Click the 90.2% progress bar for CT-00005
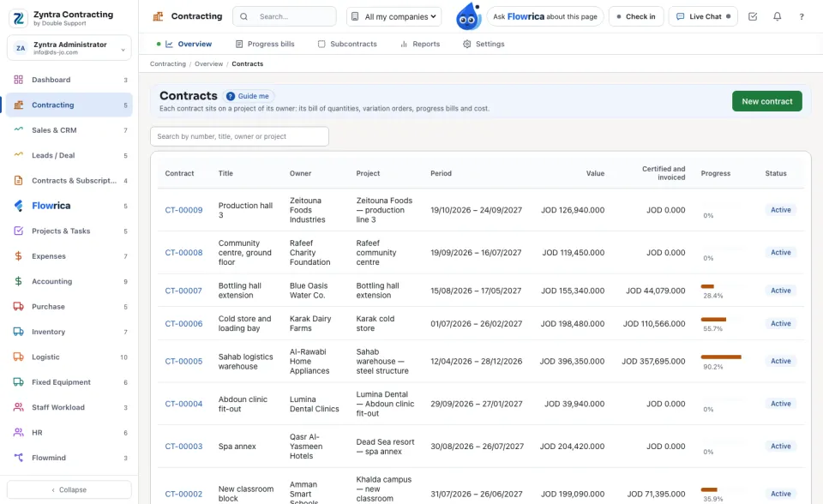 coord(721,357)
